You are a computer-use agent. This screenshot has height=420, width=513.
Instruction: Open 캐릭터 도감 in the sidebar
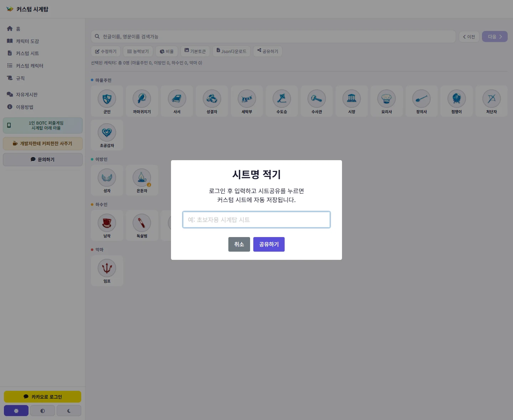43,41
